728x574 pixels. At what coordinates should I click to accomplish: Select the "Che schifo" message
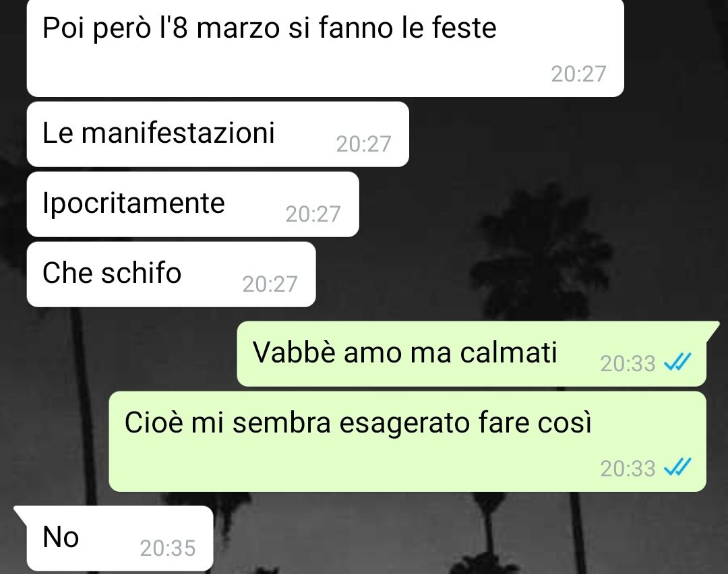[x=171, y=274]
